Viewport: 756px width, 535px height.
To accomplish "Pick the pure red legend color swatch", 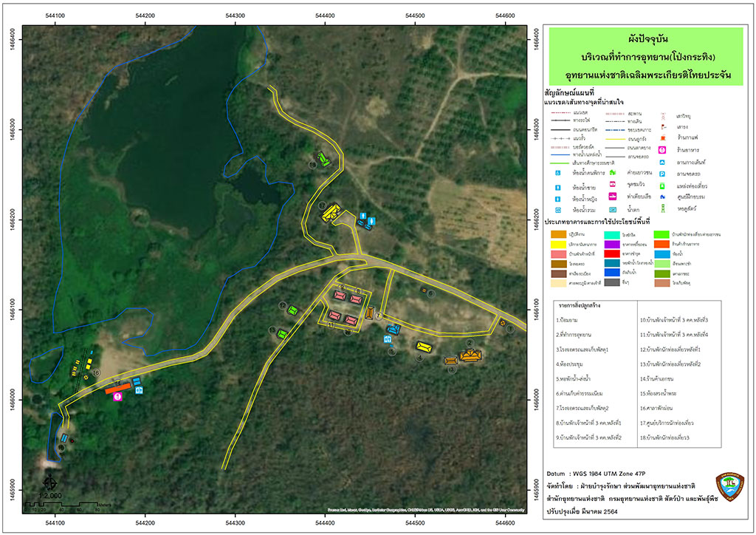I will click(612, 253).
